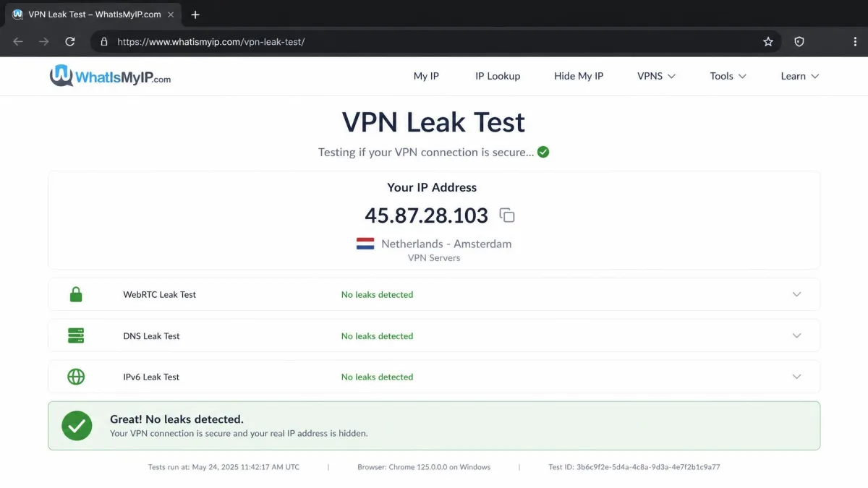Click the VPN Leak Test page heading
This screenshot has width=868, height=488.
[x=433, y=122]
